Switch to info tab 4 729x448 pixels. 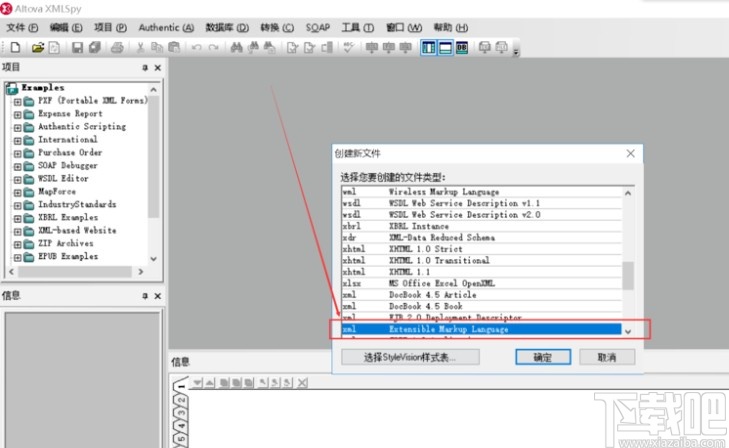click(x=181, y=426)
